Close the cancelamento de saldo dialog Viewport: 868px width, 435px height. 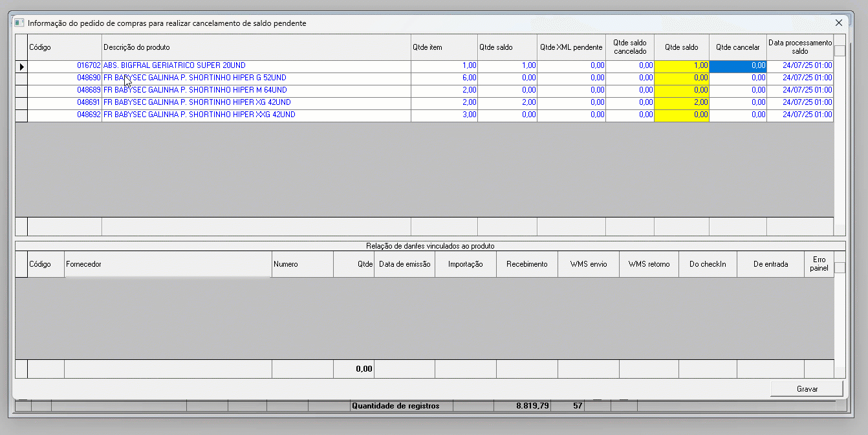pyautogui.click(x=838, y=23)
